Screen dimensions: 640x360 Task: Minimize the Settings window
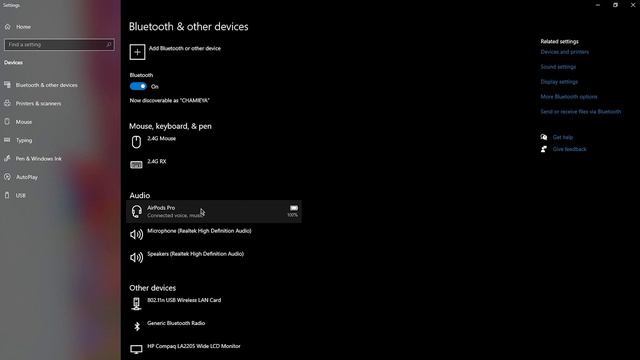tap(598, 5)
